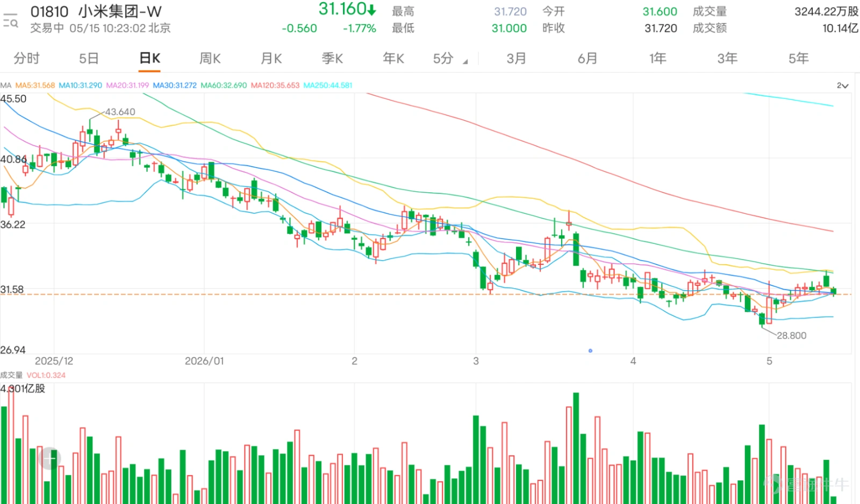
Task: Set chart range to 3年
Action: pos(728,58)
